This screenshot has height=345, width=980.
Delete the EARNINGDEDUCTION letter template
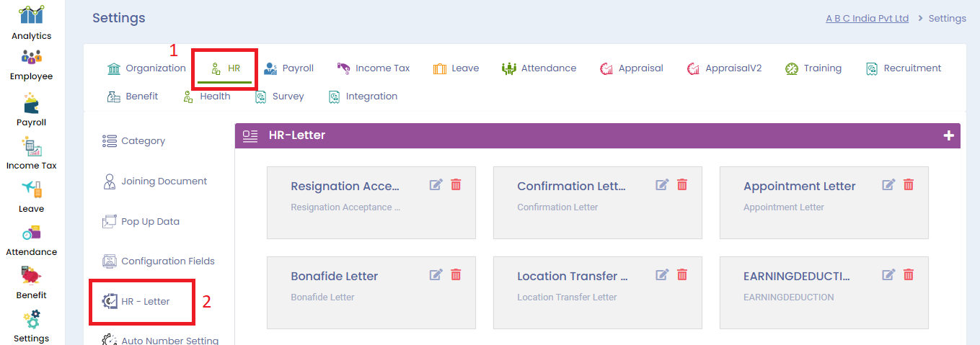pyautogui.click(x=909, y=274)
